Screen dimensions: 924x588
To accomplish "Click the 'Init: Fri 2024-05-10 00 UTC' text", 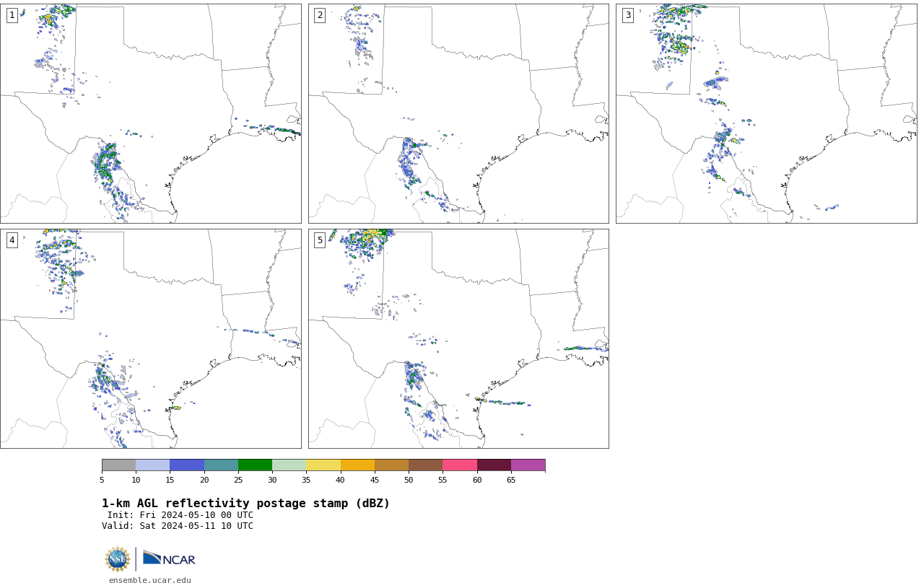I will pyautogui.click(x=180, y=515).
